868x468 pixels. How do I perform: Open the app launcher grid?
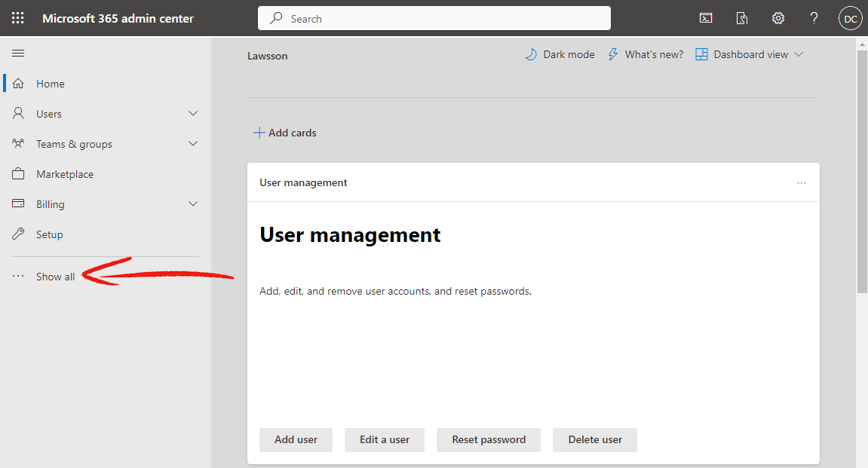(17, 17)
